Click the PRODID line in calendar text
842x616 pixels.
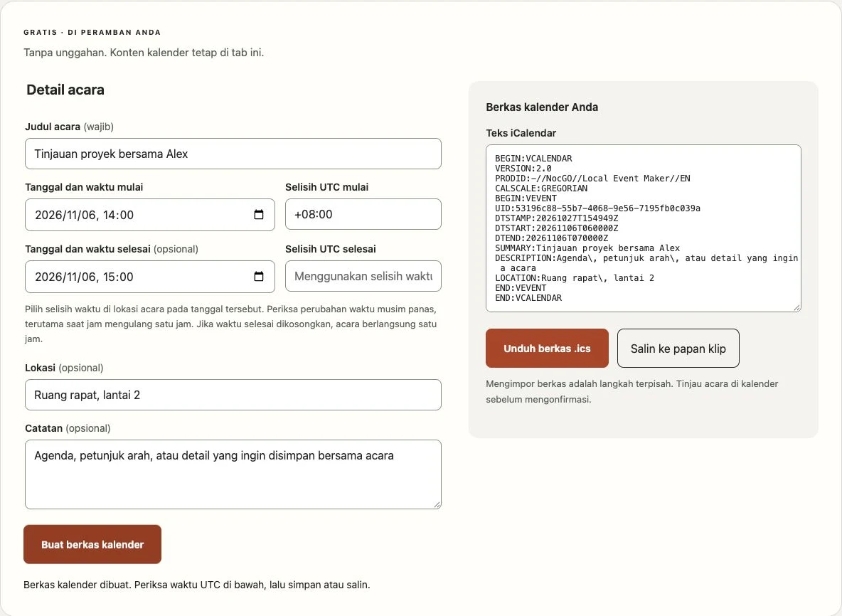coord(592,179)
